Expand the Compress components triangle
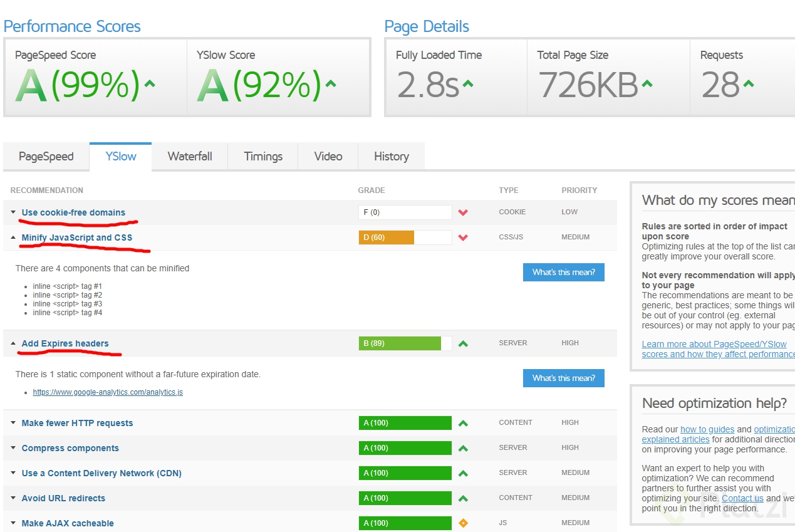Viewport: 795px width, 532px height. pyautogui.click(x=13, y=448)
